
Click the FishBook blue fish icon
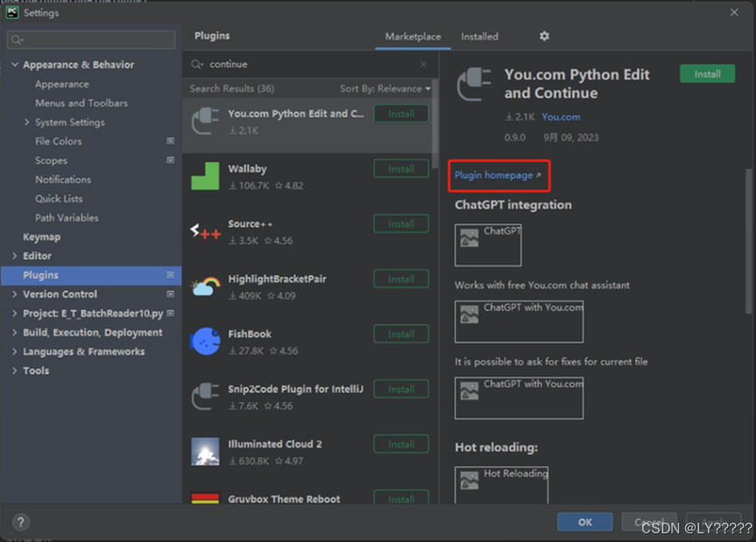205,341
